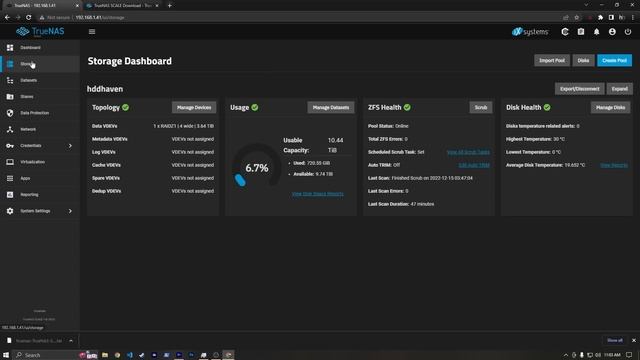Click the Disks button
The width and height of the screenshot is (640, 360).
click(x=583, y=60)
